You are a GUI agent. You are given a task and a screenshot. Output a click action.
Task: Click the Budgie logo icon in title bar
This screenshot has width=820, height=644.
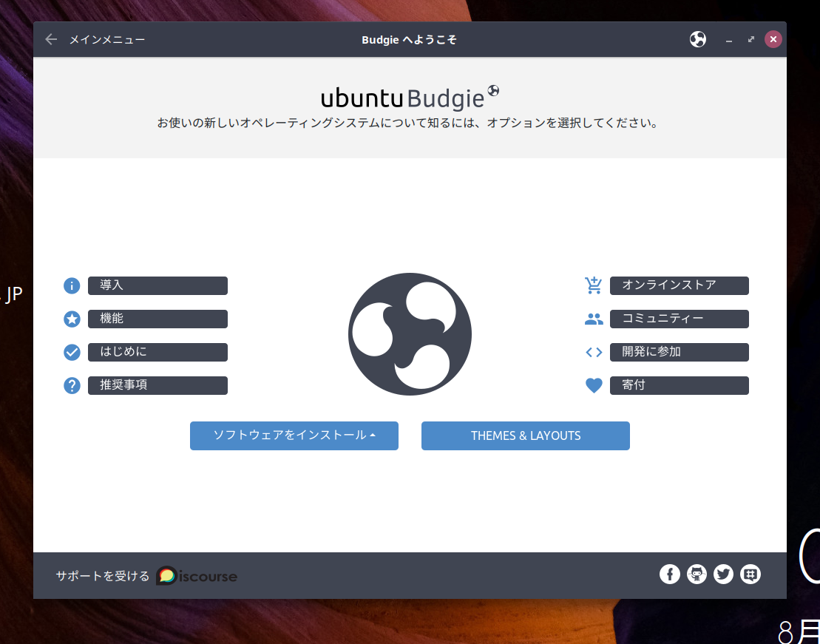point(697,39)
